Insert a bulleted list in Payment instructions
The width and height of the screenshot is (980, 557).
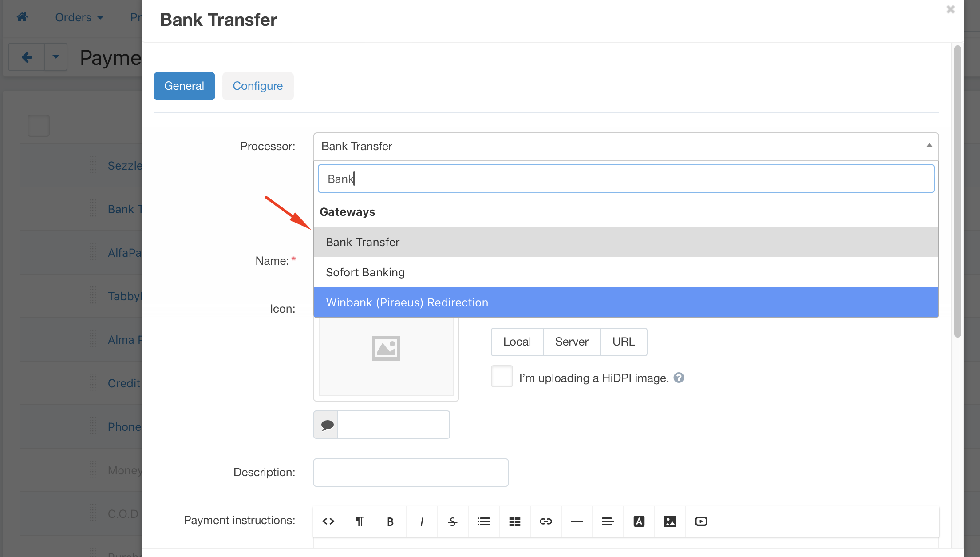pyautogui.click(x=483, y=521)
